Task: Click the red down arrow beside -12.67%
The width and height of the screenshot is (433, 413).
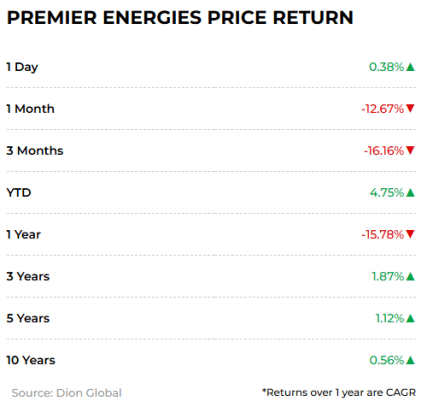Action: point(410,108)
